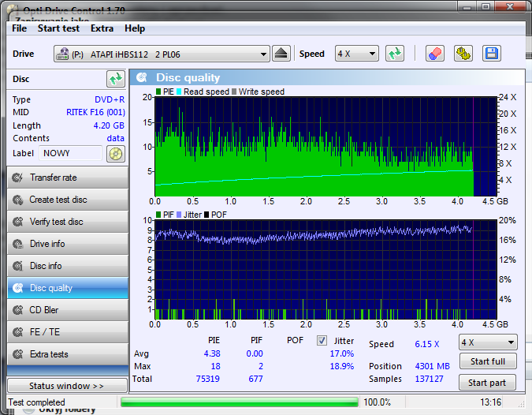Click the Opti Drive Control title bar icon
Screen dimensions: 532x415
[x=13, y=11]
